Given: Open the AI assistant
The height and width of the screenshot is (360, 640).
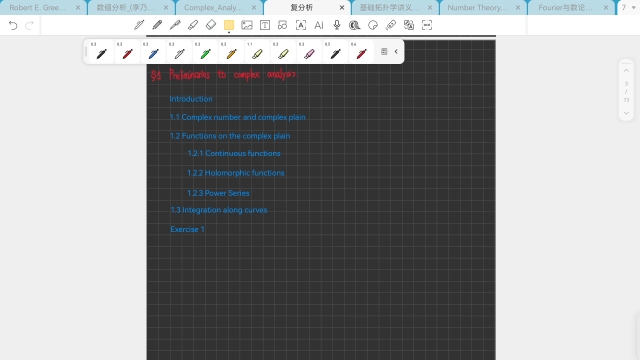Looking at the screenshot, I should (319, 25).
